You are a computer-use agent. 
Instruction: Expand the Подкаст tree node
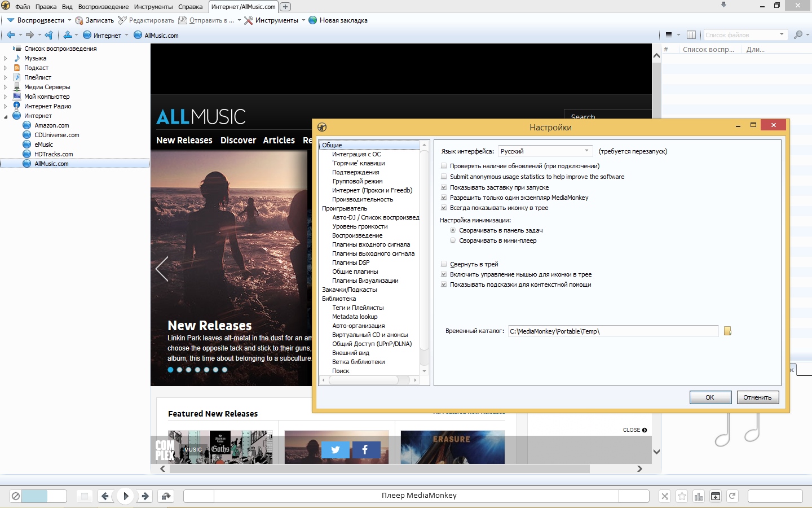(6, 68)
